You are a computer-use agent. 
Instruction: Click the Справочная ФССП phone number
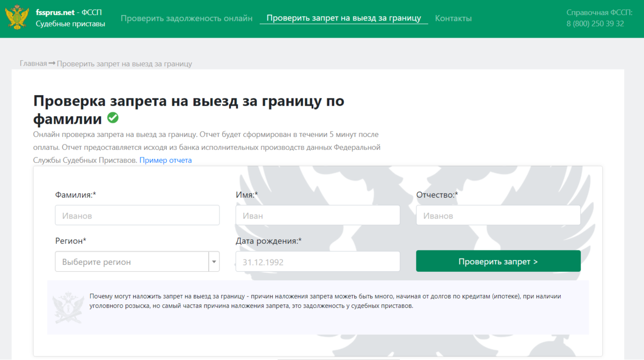[x=595, y=24]
